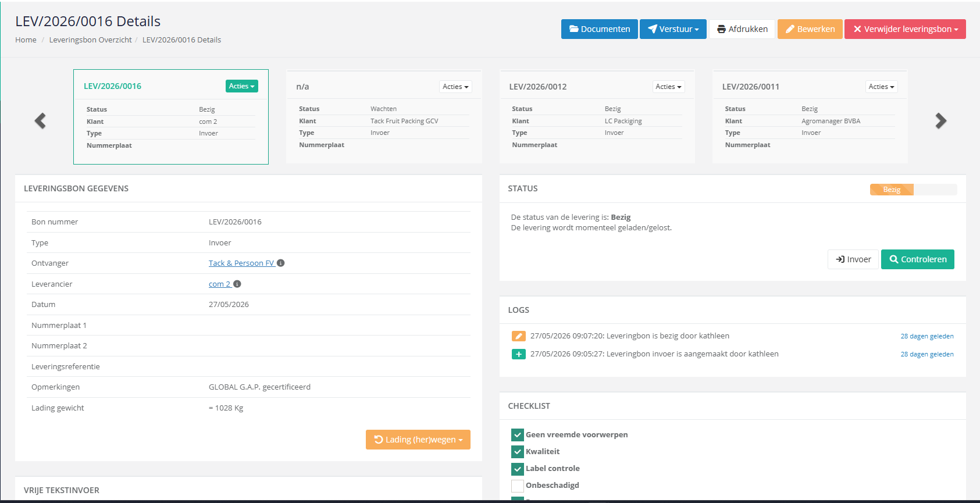Uncheck the Kwaliteit checkbox
Screen dimensions: 980x503
click(x=517, y=452)
